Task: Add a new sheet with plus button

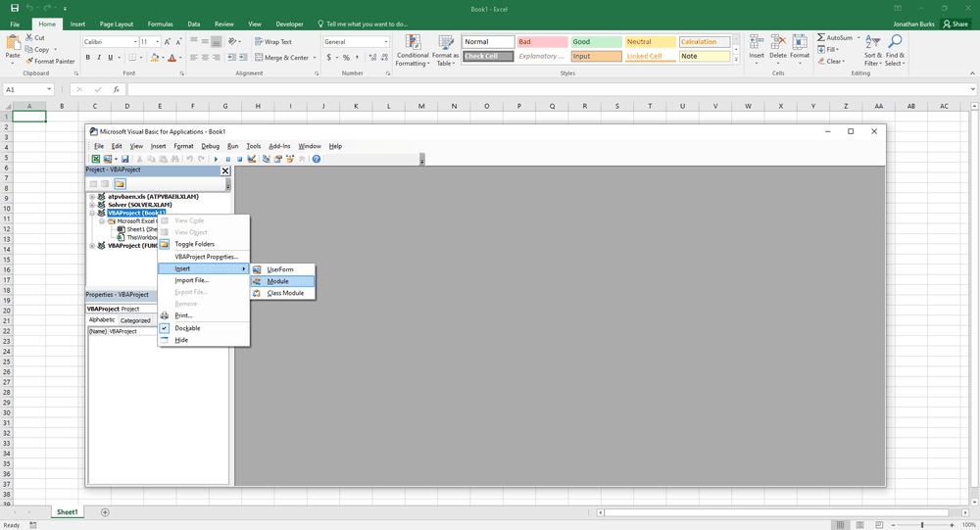Action: (x=105, y=512)
